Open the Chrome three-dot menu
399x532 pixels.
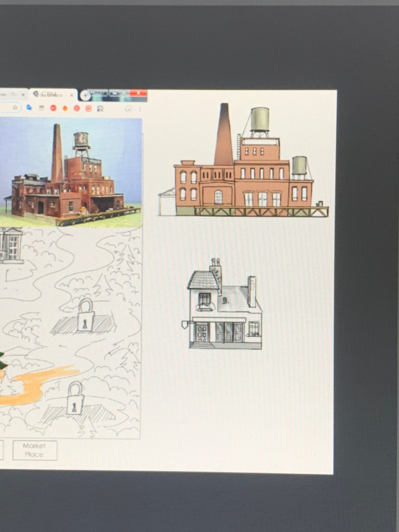pos(140,109)
